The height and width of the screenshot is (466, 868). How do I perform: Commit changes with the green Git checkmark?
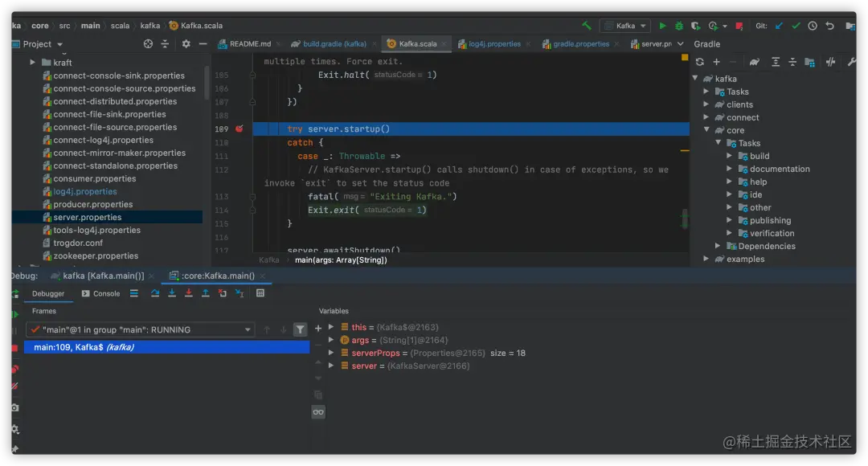(796, 26)
